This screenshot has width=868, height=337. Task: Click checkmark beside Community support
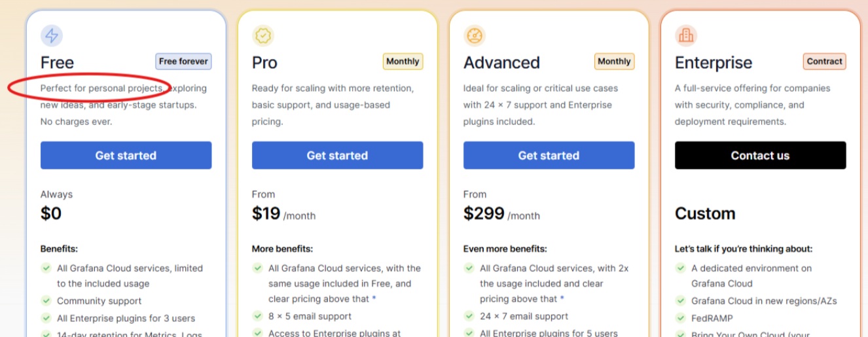click(46, 301)
